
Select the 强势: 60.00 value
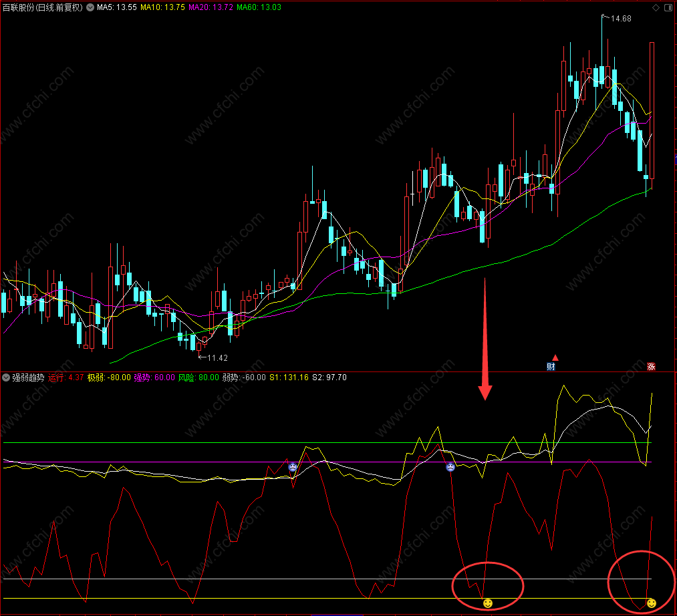point(154,377)
